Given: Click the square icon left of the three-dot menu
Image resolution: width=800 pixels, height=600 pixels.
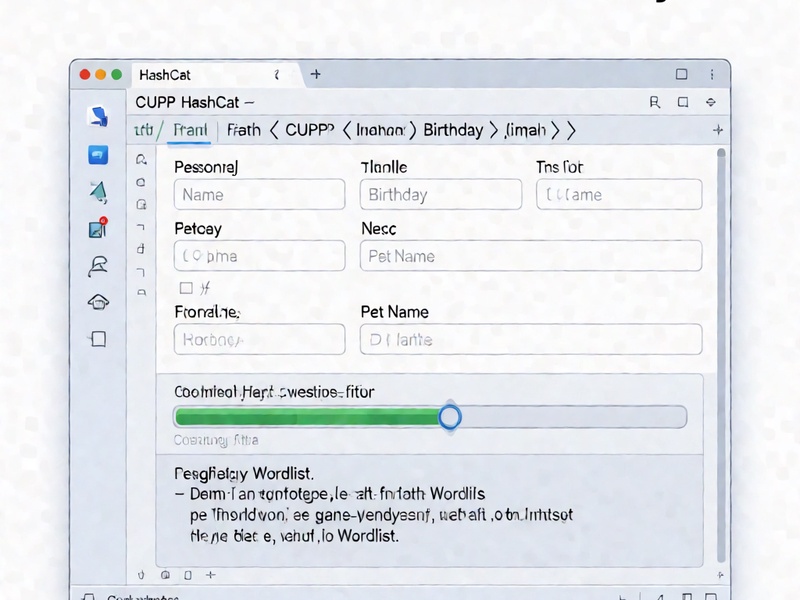Looking at the screenshot, I should 682,74.
